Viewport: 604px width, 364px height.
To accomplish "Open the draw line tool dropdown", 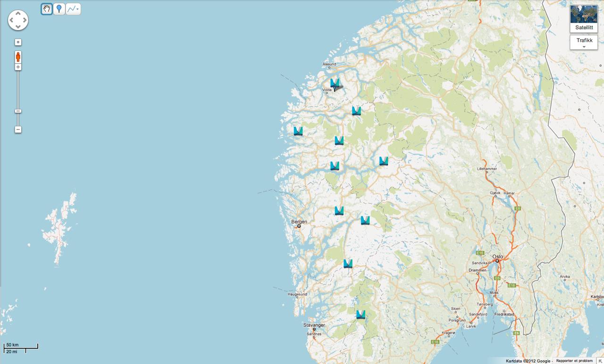I will pyautogui.click(x=73, y=9).
